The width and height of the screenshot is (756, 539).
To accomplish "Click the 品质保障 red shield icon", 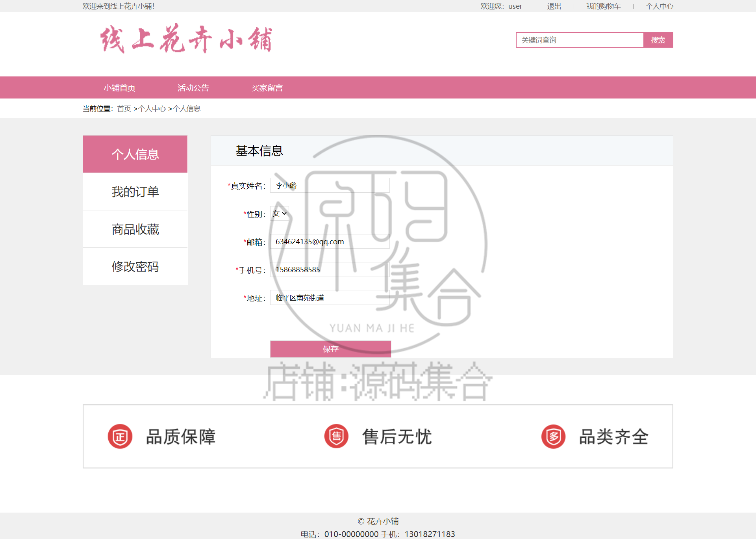I will (x=120, y=437).
